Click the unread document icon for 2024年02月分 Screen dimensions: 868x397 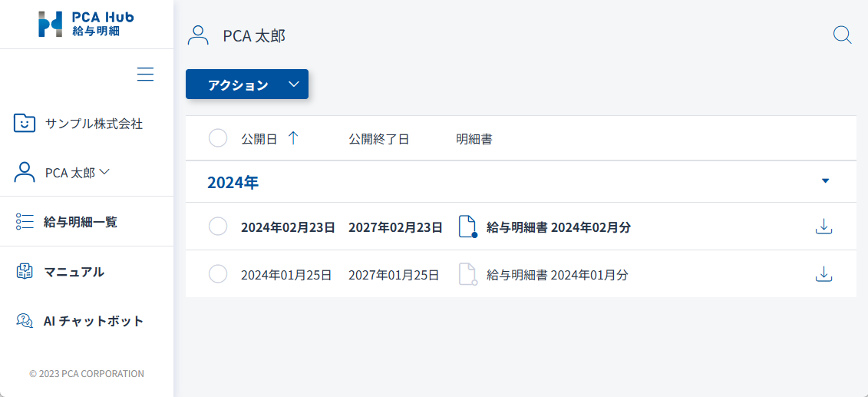coord(467,227)
